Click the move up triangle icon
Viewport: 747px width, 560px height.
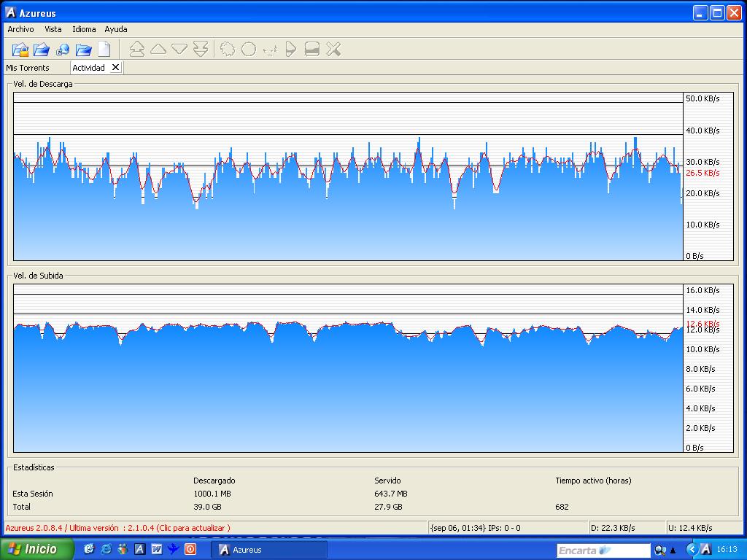coord(158,49)
